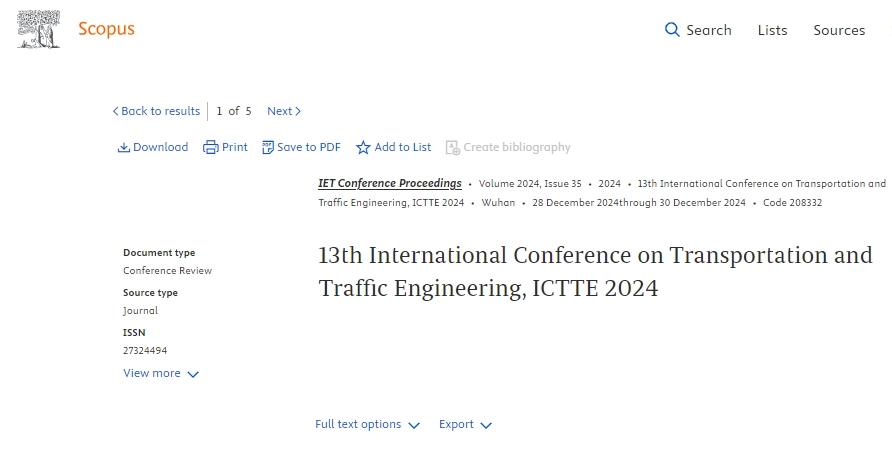Click the printer icon
Image resolution: width=892 pixels, height=452 pixels.
click(x=210, y=147)
